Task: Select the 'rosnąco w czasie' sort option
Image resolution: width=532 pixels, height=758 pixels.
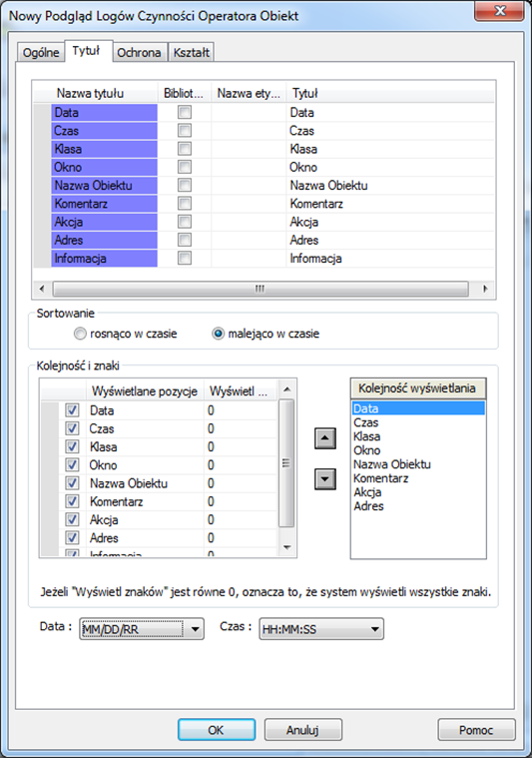Action: pos(80,334)
